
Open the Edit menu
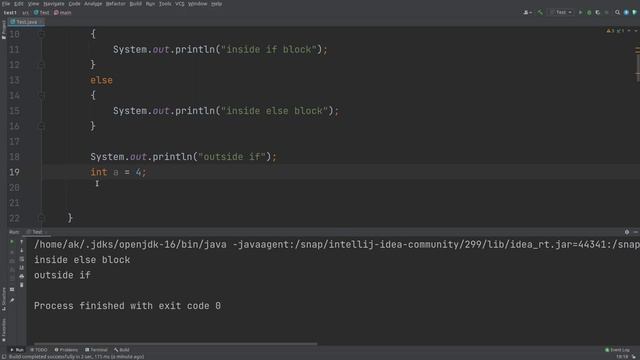point(19,4)
